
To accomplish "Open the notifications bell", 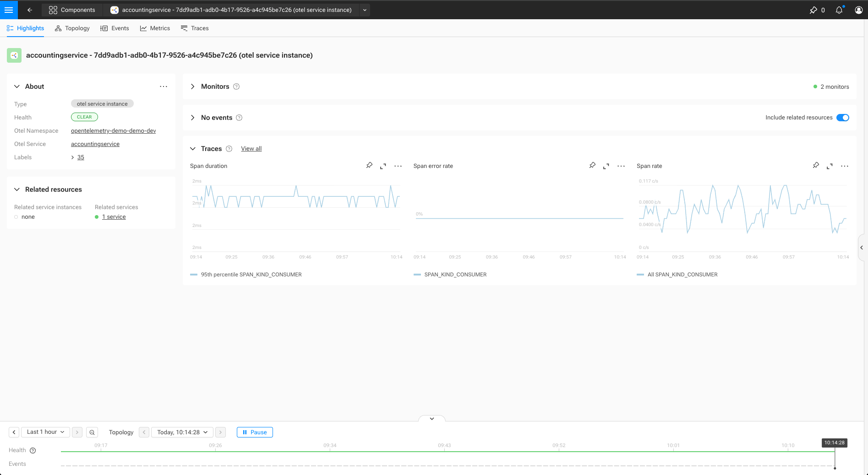I will point(839,10).
